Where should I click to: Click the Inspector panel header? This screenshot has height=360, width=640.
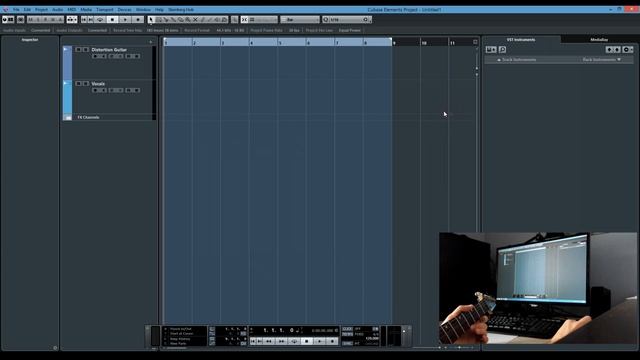(30, 40)
